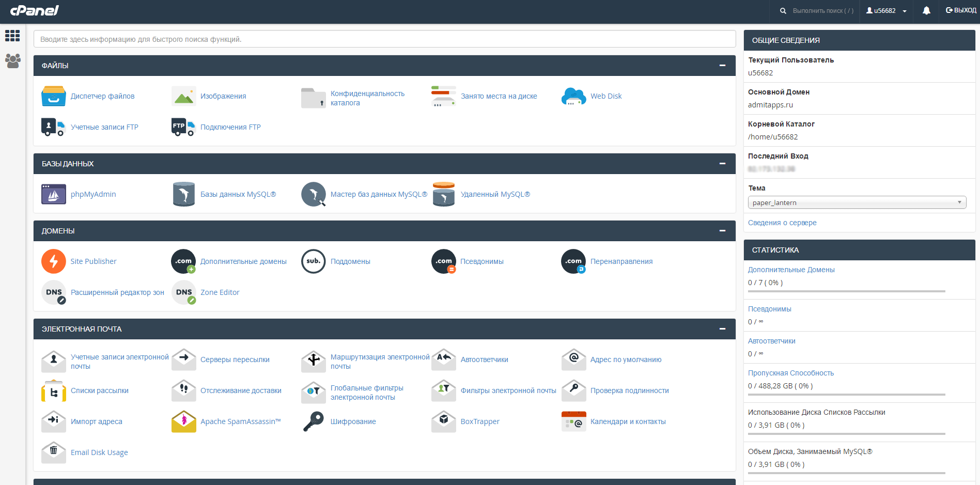
Task: Collapse the ЭЛЕКТРОННАЯ ПОЧТА section
Action: (722, 329)
